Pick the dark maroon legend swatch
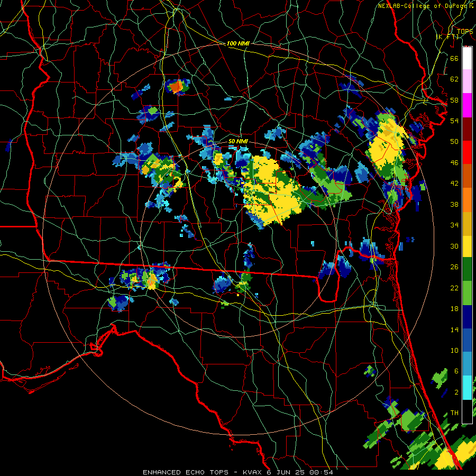476x476 pixels. pos(467,129)
